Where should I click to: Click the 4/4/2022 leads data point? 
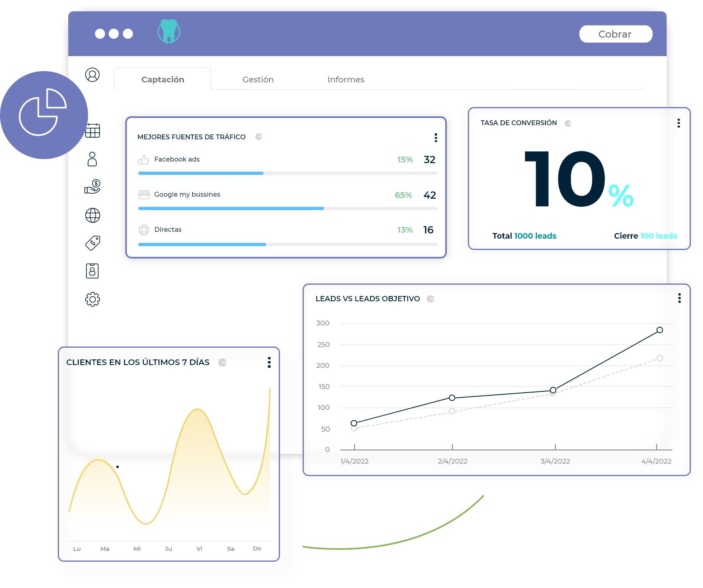tap(659, 330)
